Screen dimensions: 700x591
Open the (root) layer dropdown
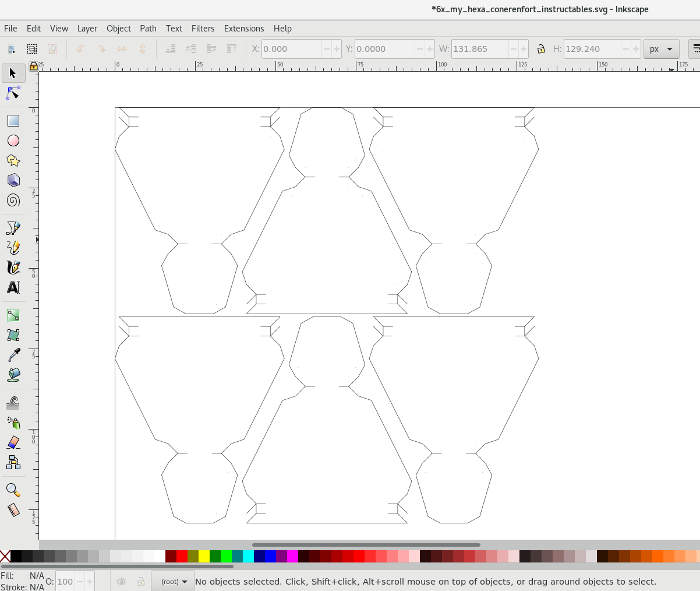click(x=173, y=581)
